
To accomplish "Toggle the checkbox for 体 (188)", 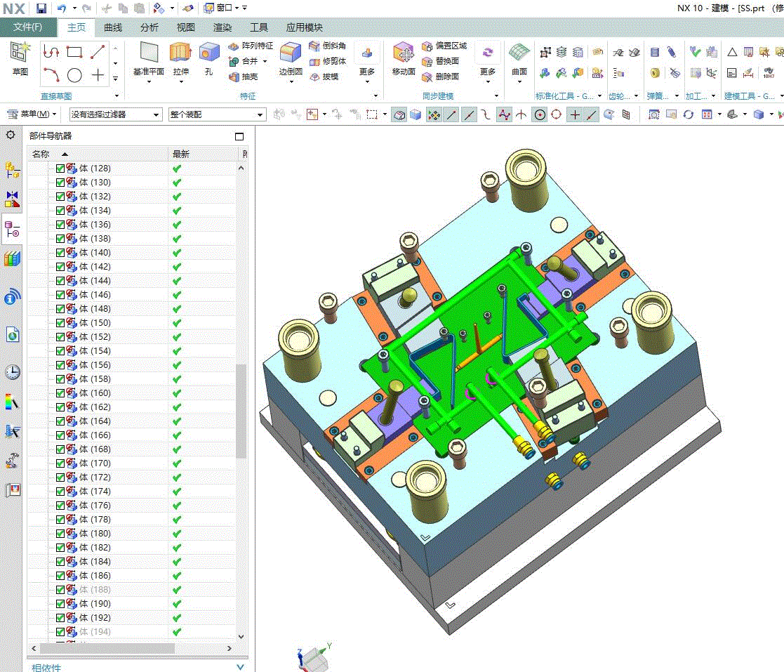I will click(x=60, y=590).
